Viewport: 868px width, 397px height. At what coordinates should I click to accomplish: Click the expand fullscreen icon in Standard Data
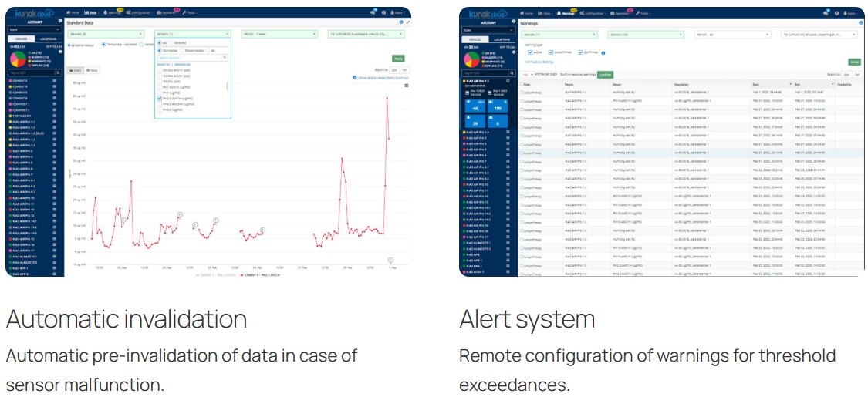pyautogui.click(x=408, y=23)
